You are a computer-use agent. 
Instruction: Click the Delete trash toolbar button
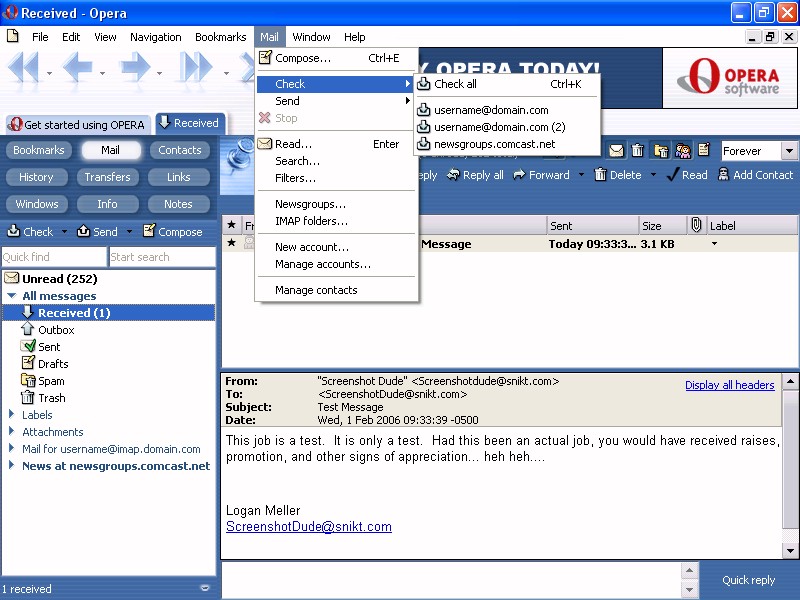618,175
